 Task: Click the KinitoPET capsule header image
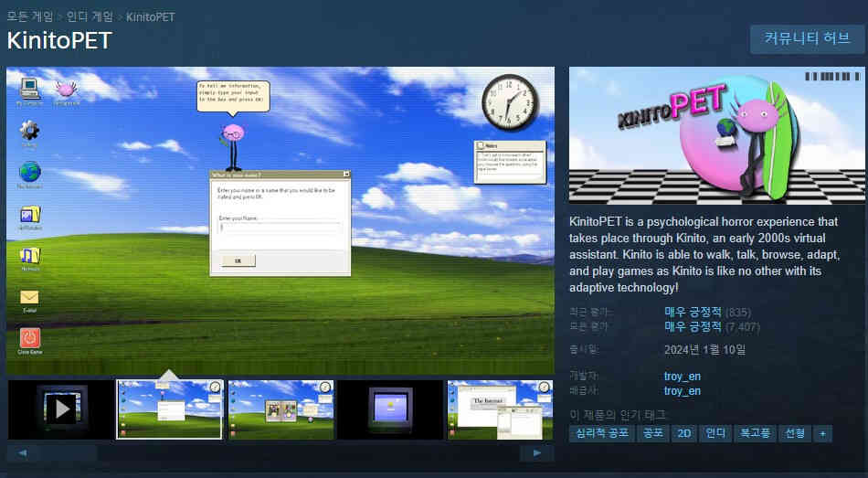pyautogui.click(x=717, y=135)
